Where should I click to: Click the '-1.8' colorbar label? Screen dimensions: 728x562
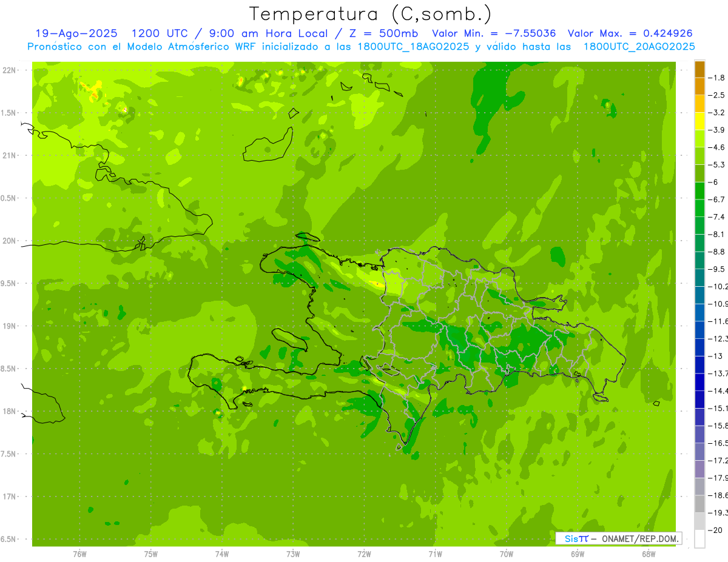click(716, 78)
